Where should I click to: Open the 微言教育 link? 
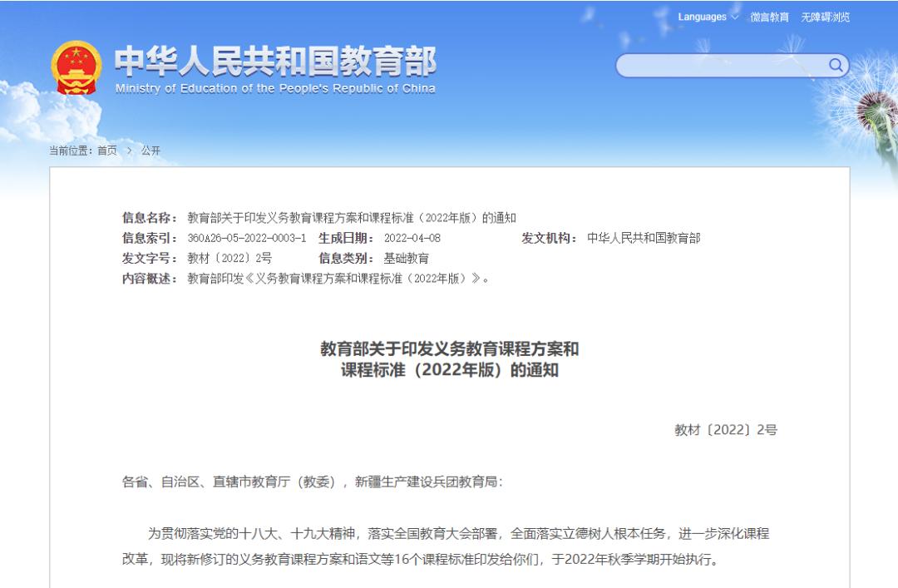click(x=769, y=17)
